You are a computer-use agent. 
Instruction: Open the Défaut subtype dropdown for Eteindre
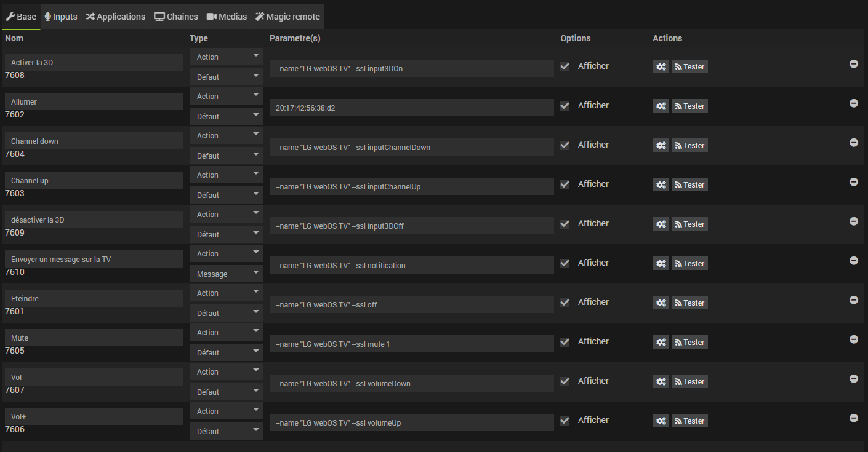227,314
